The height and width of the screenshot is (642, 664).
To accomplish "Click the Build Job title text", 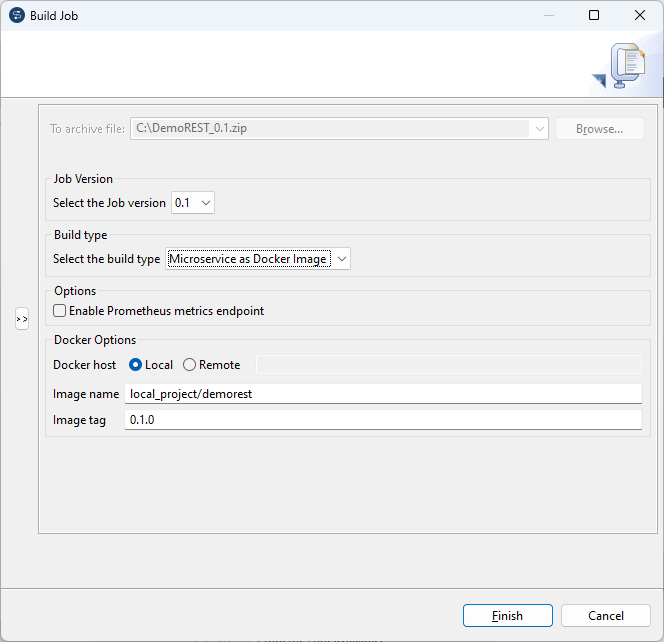I will tap(53, 15).
